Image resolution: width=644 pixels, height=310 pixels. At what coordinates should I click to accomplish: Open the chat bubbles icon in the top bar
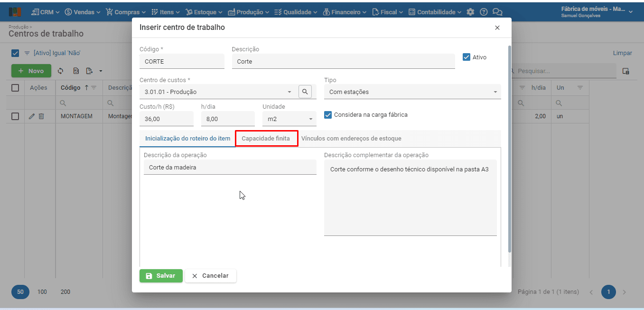point(497,12)
